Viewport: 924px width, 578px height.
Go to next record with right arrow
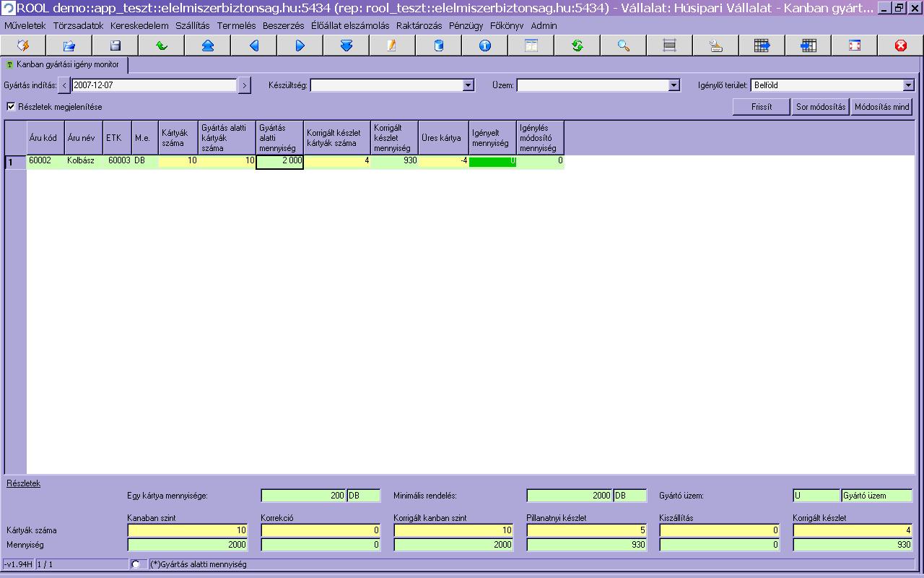300,46
